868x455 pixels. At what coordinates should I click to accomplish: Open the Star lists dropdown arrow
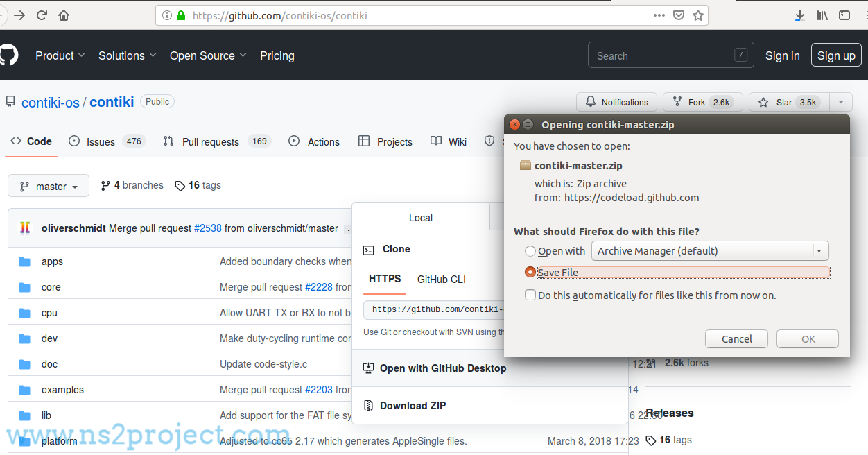(841, 102)
